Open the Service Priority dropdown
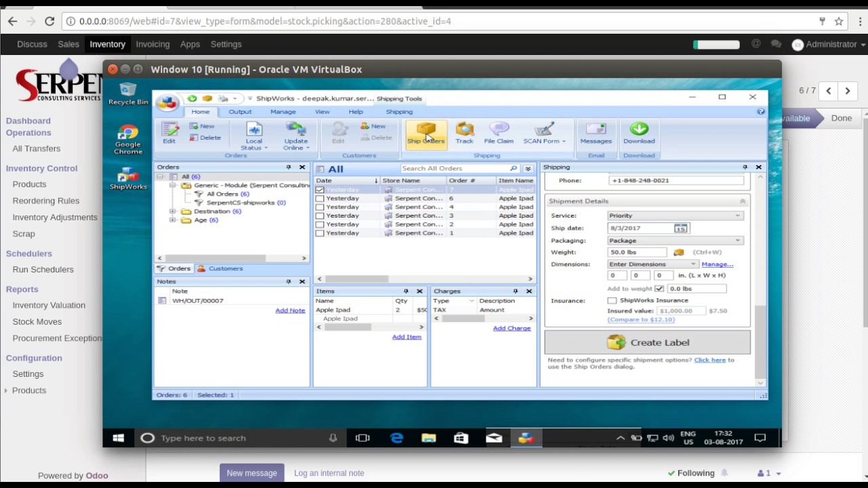 pos(675,216)
